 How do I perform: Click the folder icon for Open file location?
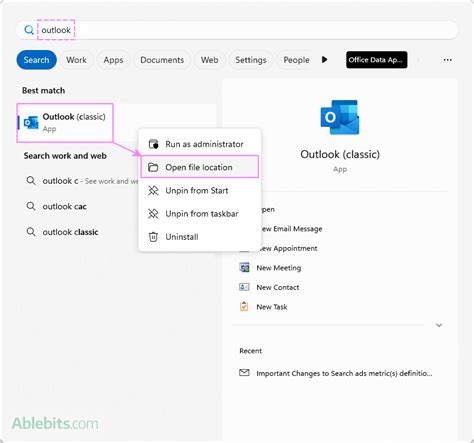click(153, 167)
